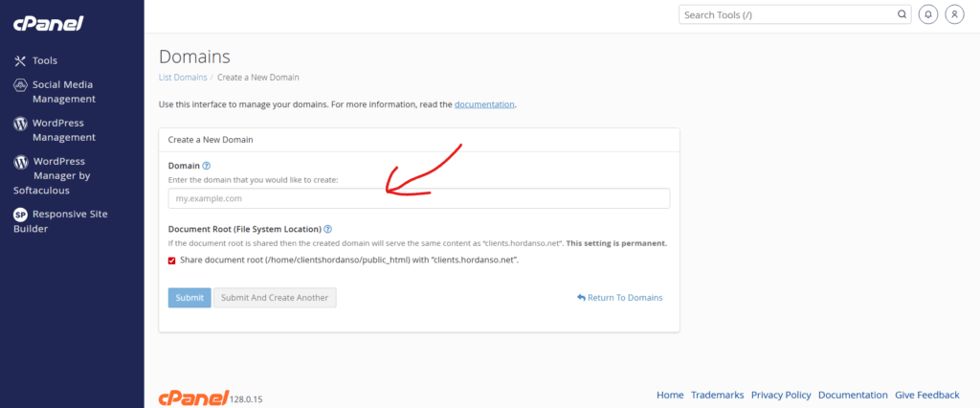Click in the Search Tools box
The width and height of the screenshot is (980, 408).
785,15
